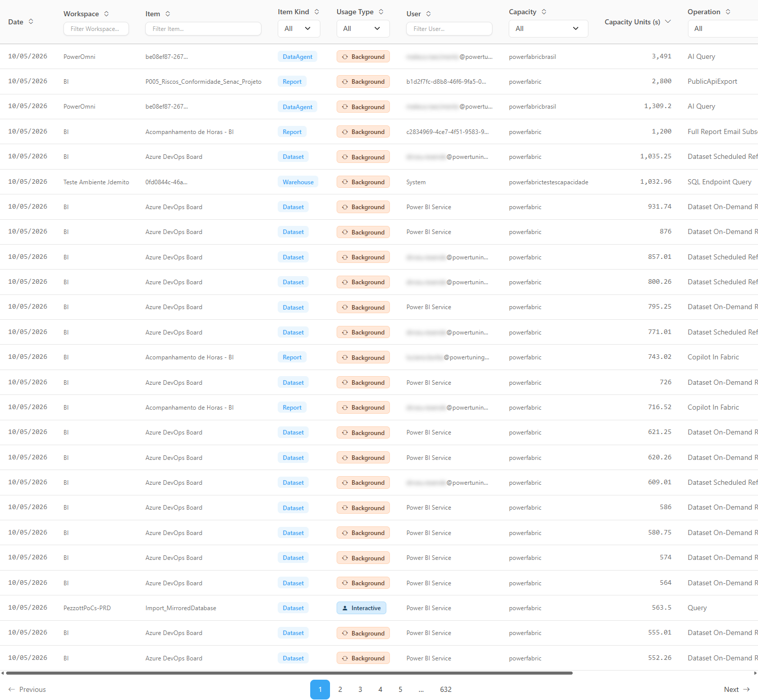Click Background badge in Warehouse row
The height and width of the screenshot is (700, 758).
[363, 182]
